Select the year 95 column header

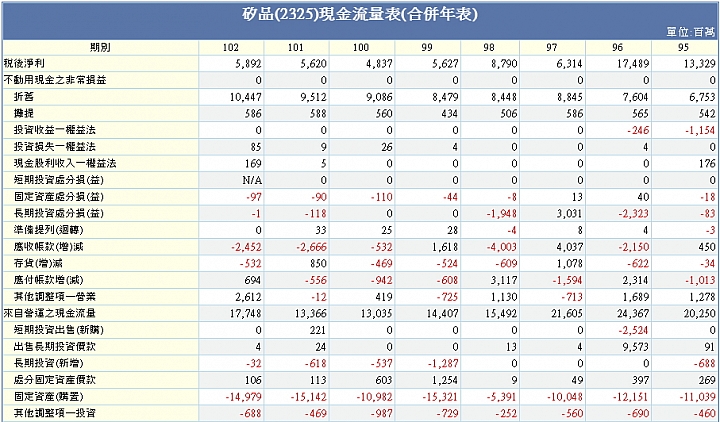[x=683, y=47]
